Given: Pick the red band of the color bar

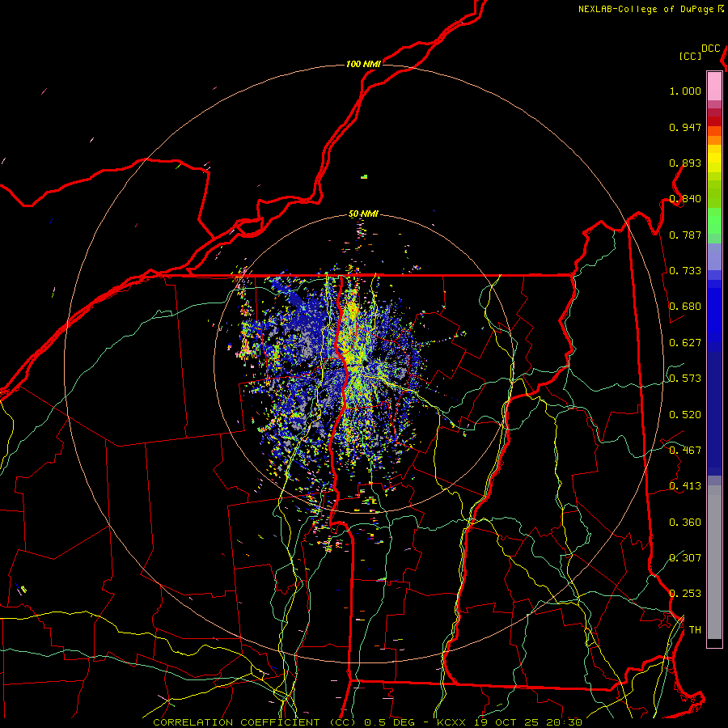Looking at the screenshot, I should 714,121.
